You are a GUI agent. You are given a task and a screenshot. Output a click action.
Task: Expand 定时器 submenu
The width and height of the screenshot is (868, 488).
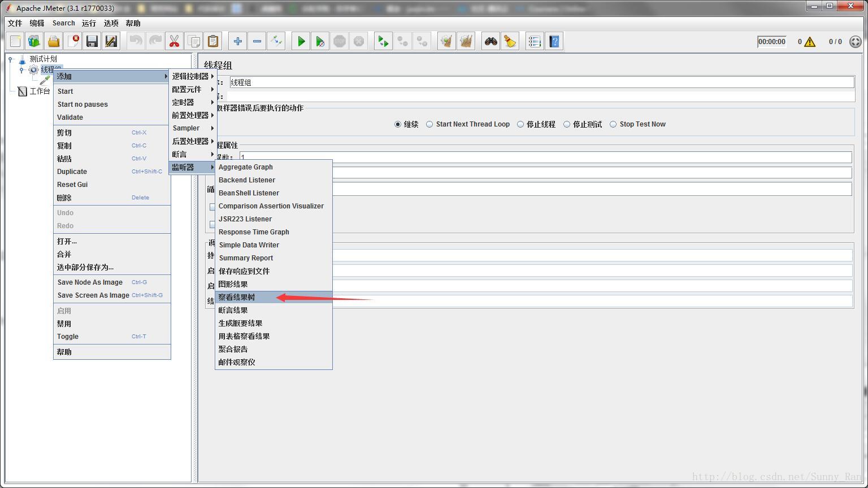(193, 102)
